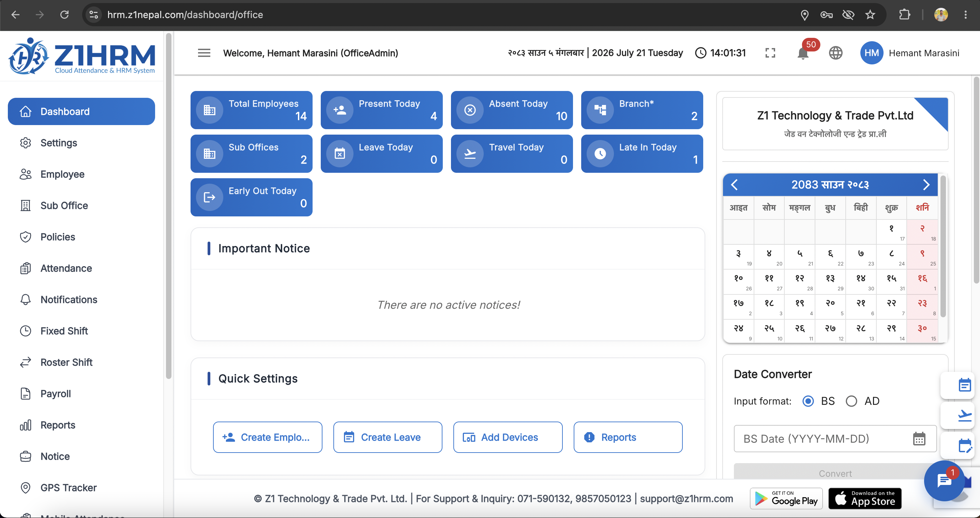Click the floating travel plane icon
This screenshot has width=980, height=518.
tap(964, 415)
